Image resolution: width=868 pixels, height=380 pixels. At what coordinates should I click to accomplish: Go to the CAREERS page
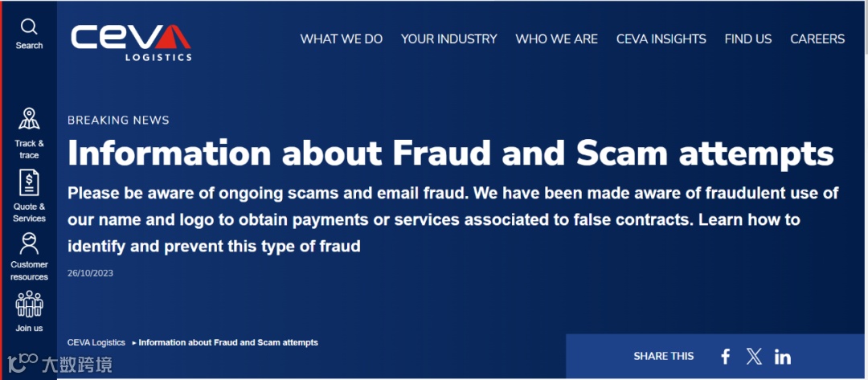pos(817,39)
